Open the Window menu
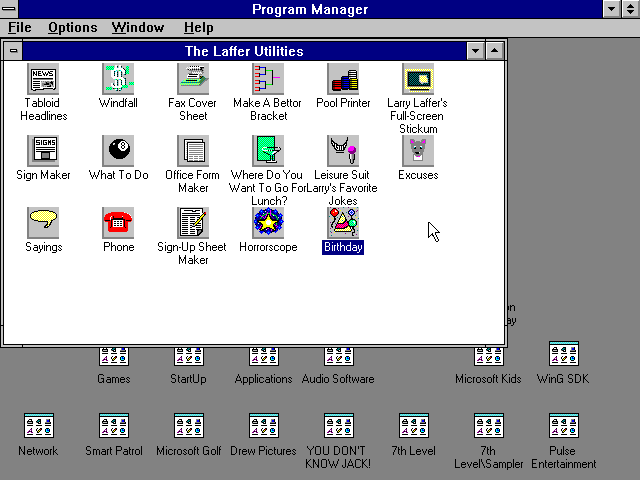 138,28
